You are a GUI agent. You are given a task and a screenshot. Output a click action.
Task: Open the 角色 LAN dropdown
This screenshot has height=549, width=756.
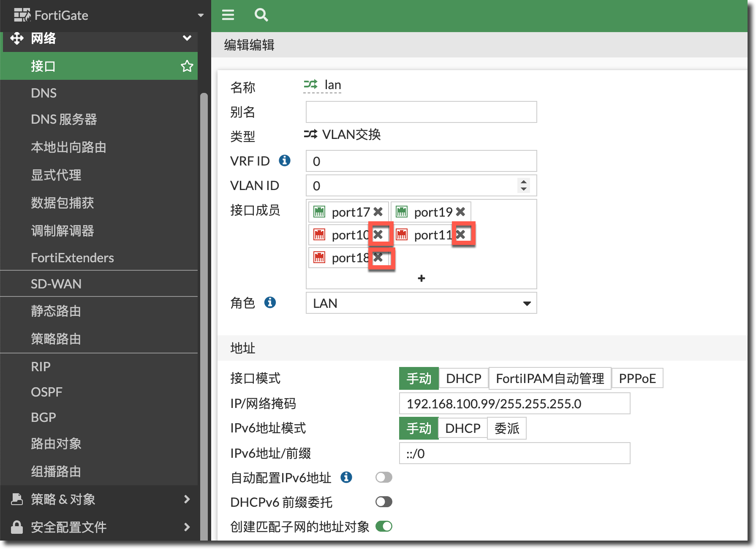(x=421, y=303)
